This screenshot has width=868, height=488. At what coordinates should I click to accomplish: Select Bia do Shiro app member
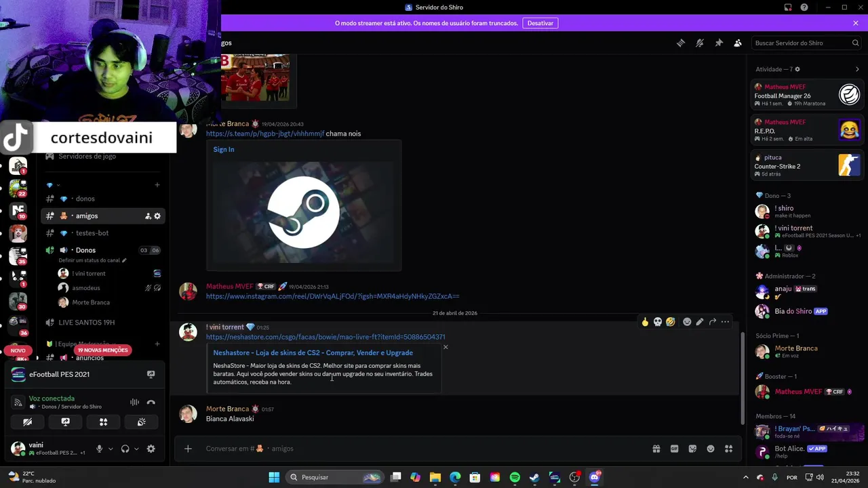[x=807, y=311]
